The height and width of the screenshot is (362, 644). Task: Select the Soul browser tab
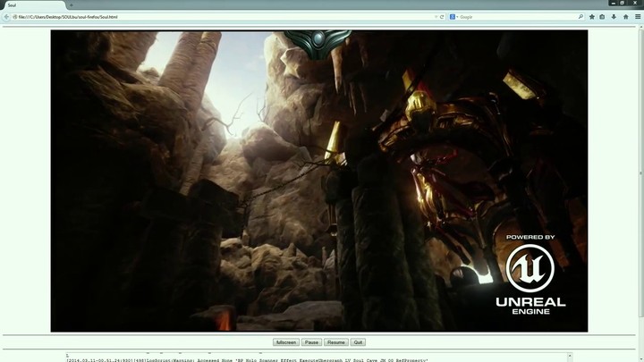click(33, 5)
